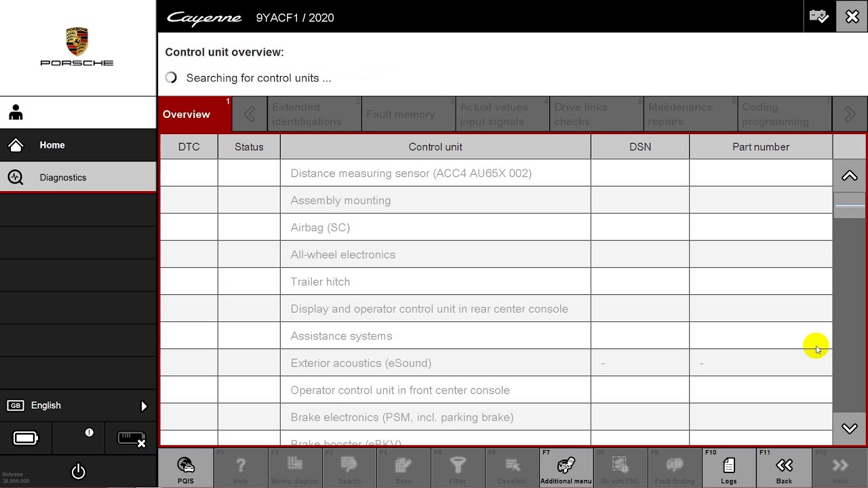Open the Maintenance repairs tab

tap(690, 114)
